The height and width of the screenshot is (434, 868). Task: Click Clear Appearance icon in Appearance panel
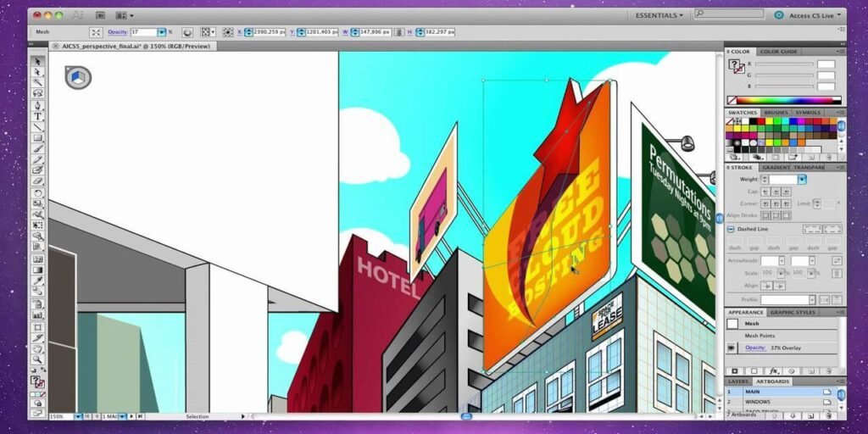(793, 371)
